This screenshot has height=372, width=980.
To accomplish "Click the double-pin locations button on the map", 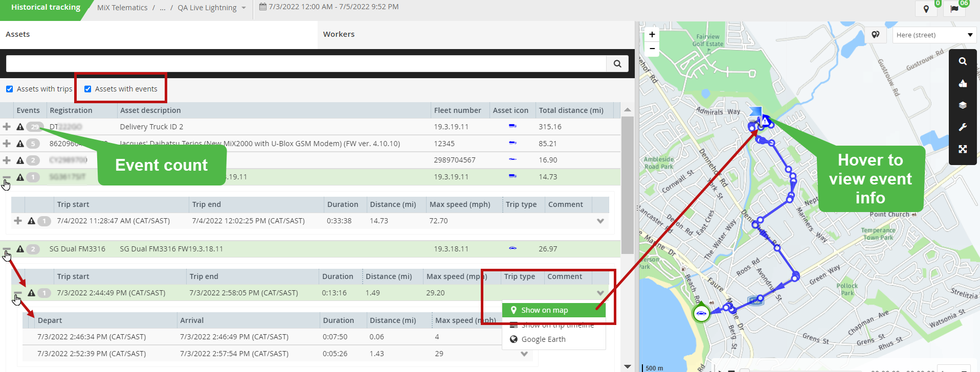I will click(x=876, y=35).
